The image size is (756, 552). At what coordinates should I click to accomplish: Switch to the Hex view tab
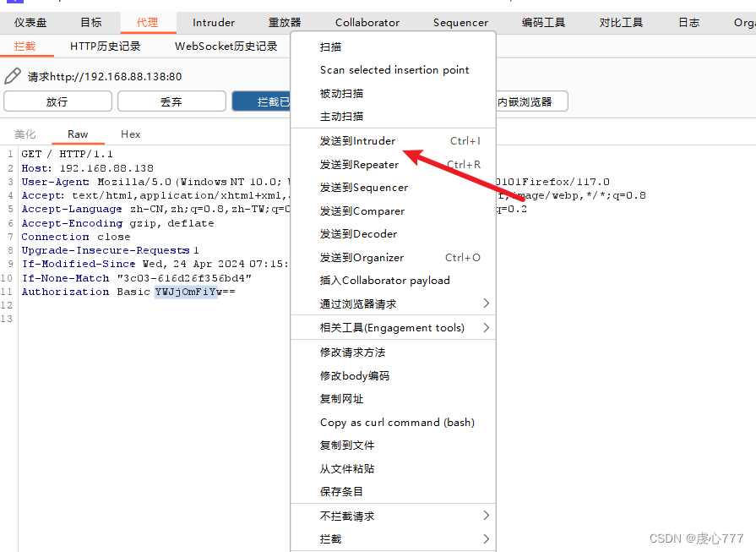(x=130, y=134)
